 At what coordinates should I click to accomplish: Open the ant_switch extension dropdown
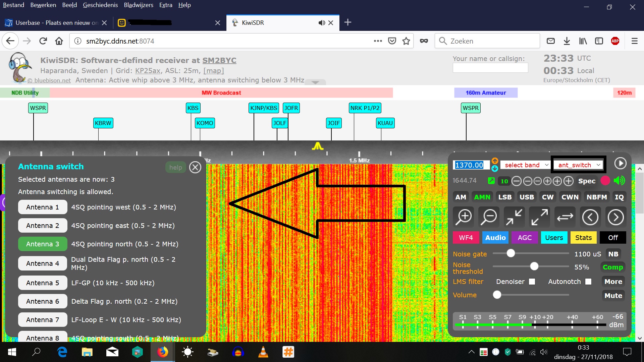click(578, 165)
